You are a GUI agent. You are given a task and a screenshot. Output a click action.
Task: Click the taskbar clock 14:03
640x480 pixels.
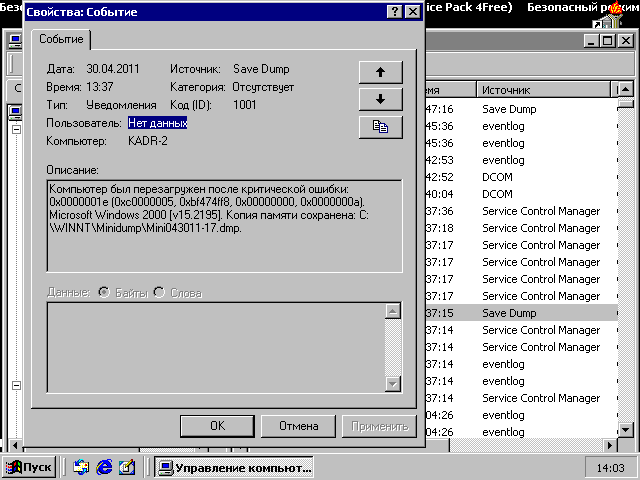(x=611, y=468)
